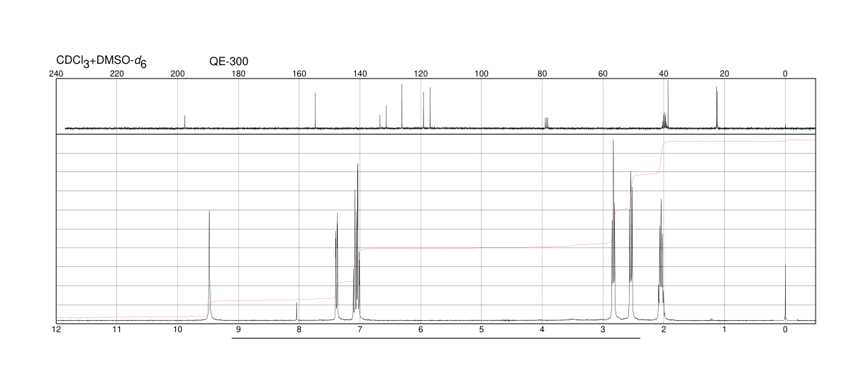Pick the aromatic doublet near 7.4 ppm
Viewport: 868px width, 374px height.
pos(337,266)
